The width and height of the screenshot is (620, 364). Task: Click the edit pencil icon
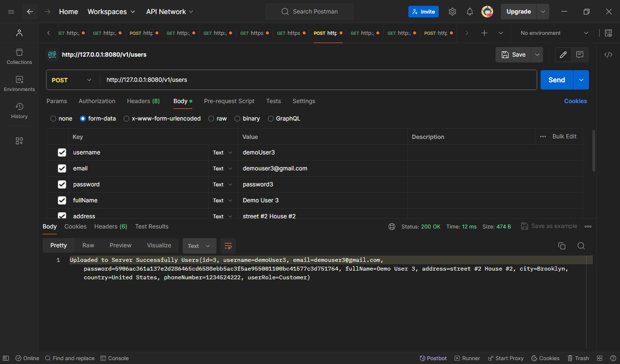[563, 55]
